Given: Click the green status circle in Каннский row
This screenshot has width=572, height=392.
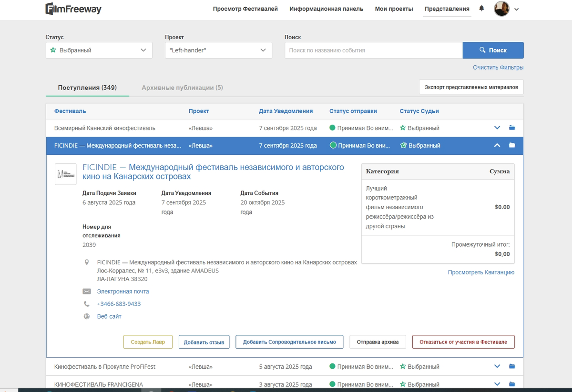Looking at the screenshot, I should click(333, 128).
